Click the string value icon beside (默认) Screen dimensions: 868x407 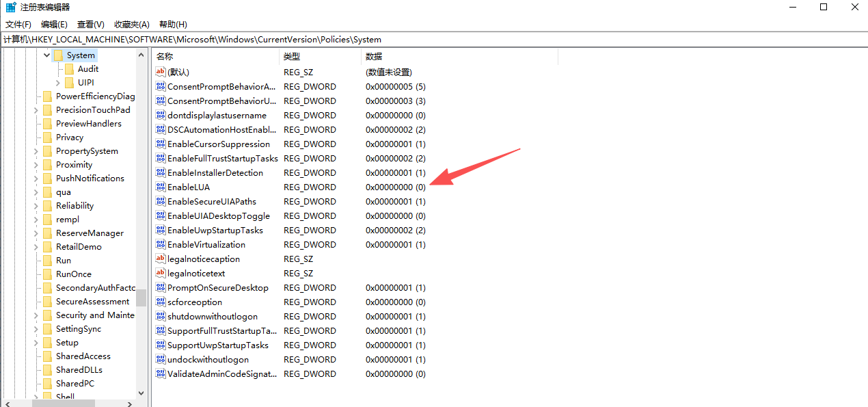pyautogui.click(x=161, y=72)
